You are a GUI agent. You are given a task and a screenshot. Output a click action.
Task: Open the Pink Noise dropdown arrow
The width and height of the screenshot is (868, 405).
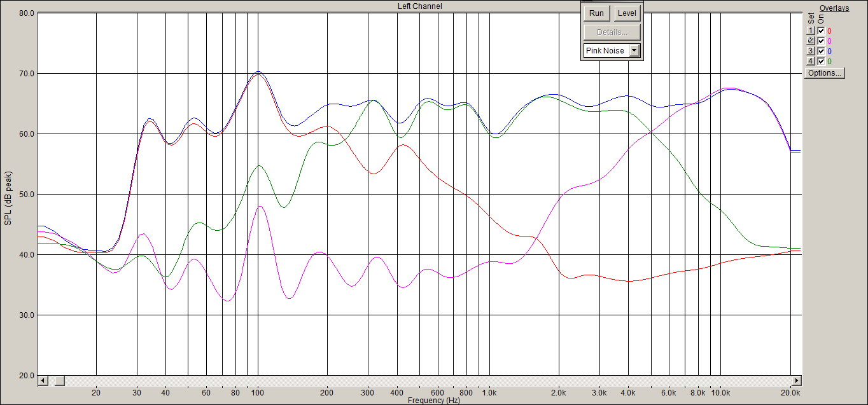[x=634, y=50]
